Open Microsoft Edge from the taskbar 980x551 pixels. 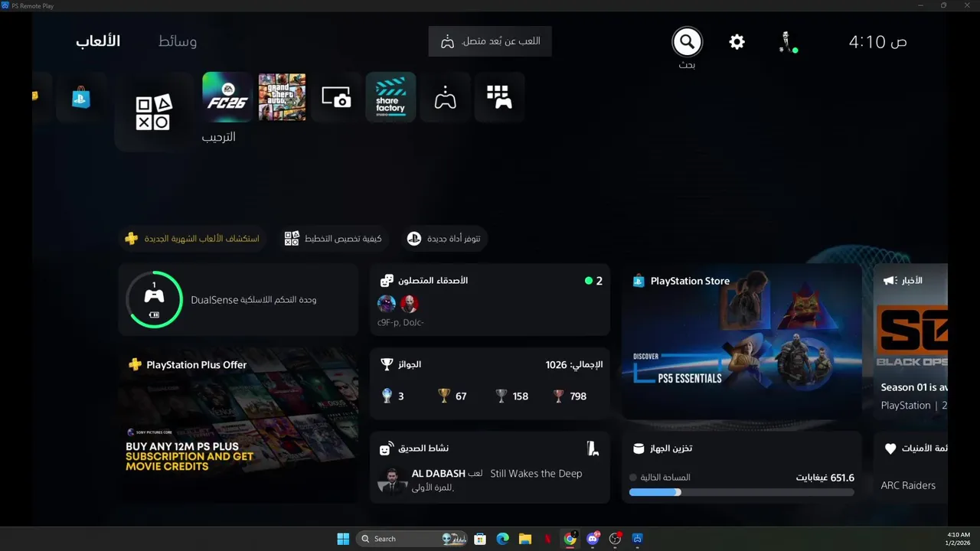click(x=502, y=539)
